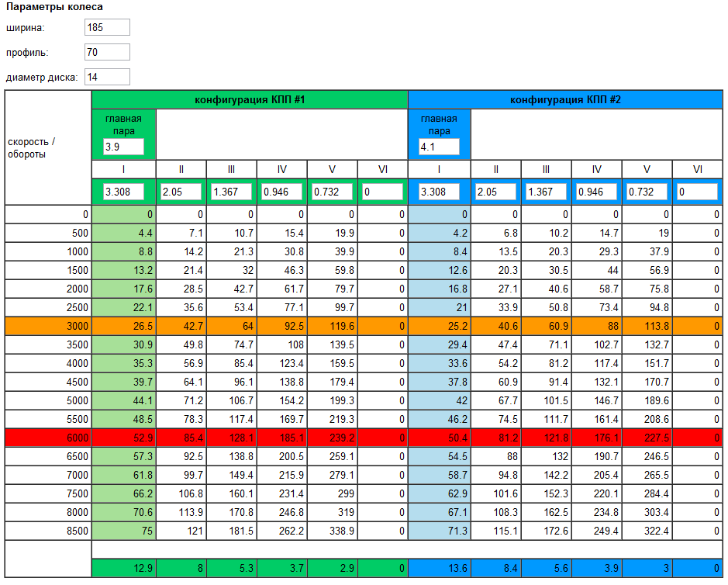Click the диаметр диска input field

coord(107,77)
